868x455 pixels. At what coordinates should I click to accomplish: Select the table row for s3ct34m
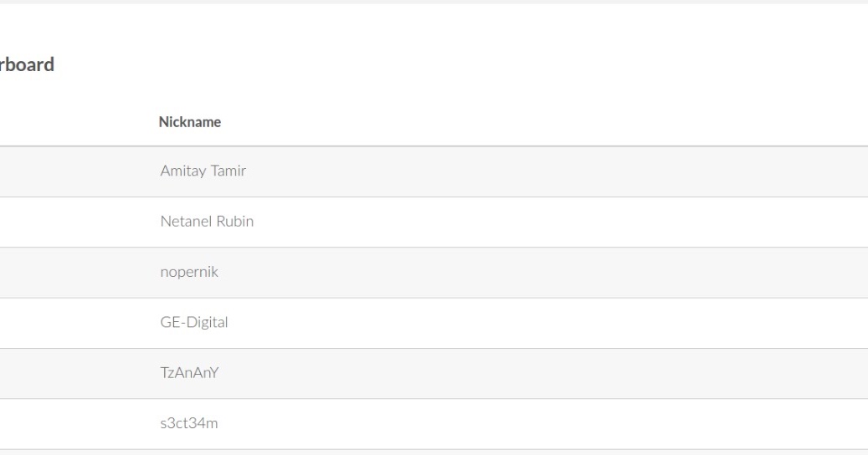[434, 424]
